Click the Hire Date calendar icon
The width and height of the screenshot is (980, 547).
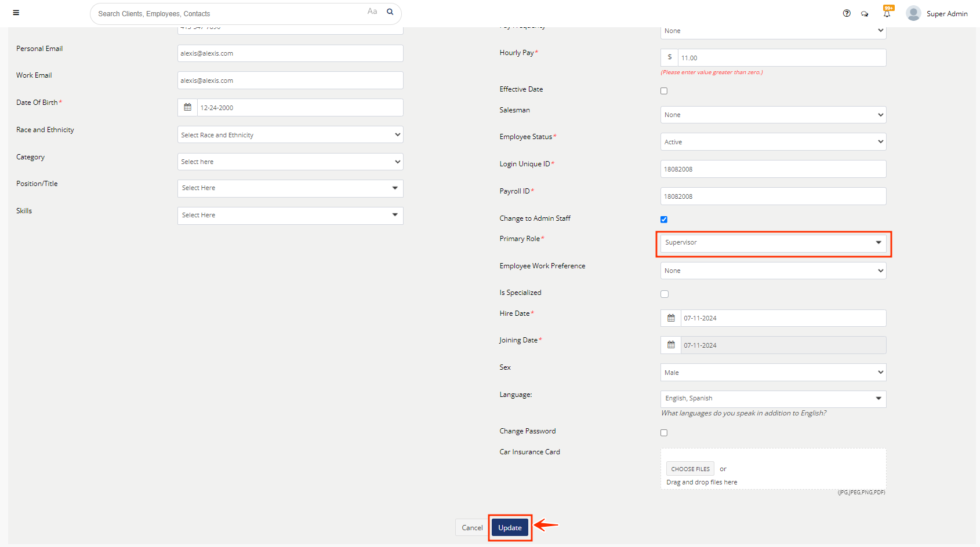pyautogui.click(x=671, y=318)
